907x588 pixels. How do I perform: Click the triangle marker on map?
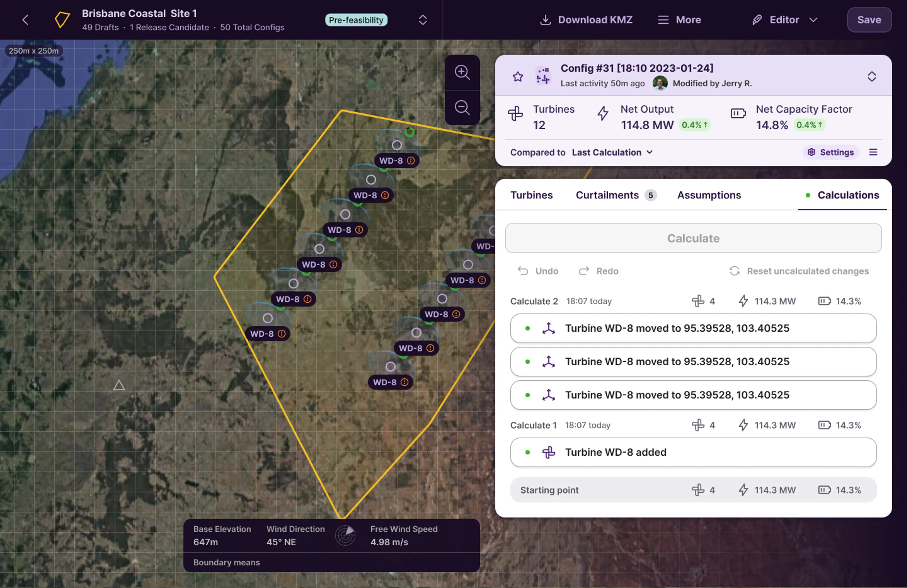pyautogui.click(x=119, y=385)
